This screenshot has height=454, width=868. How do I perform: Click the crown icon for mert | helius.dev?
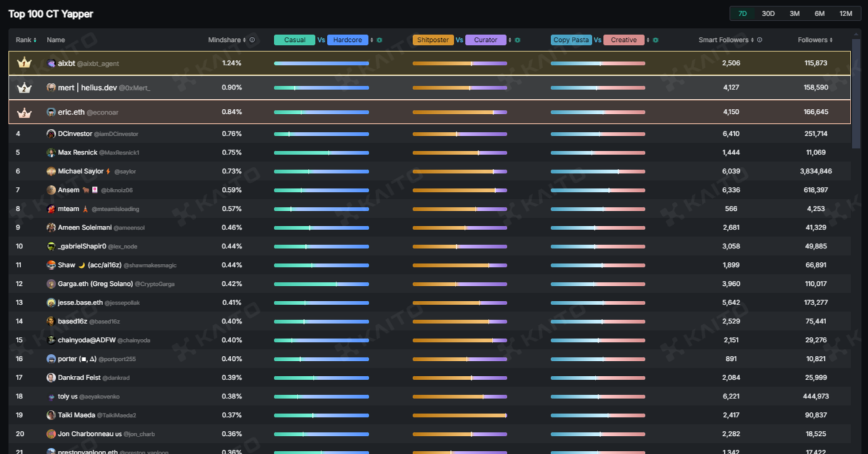click(24, 88)
